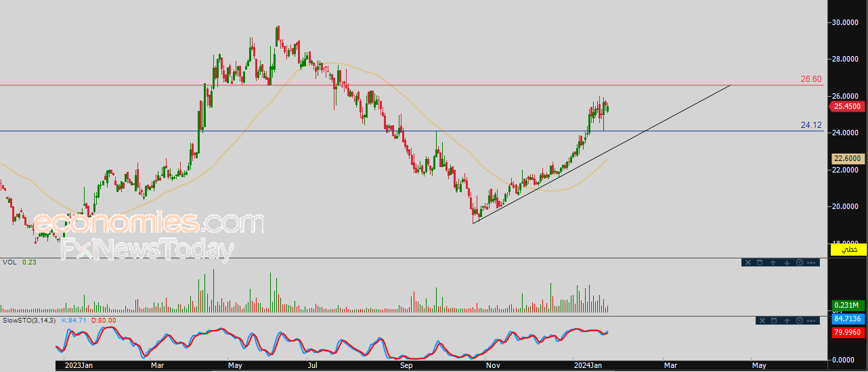Click the D:80.00 readout
Image resolution: width=868 pixels, height=372 pixels.
click(104, 320)
